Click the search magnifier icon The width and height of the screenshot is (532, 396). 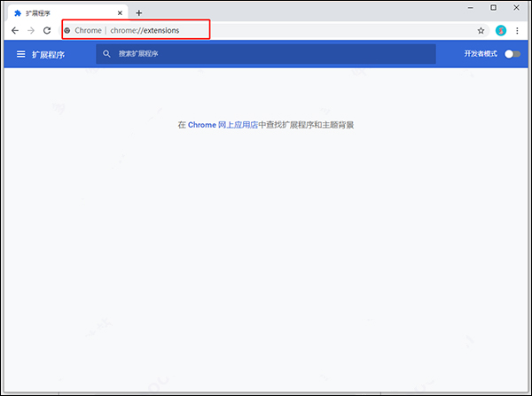pos(106,54)
